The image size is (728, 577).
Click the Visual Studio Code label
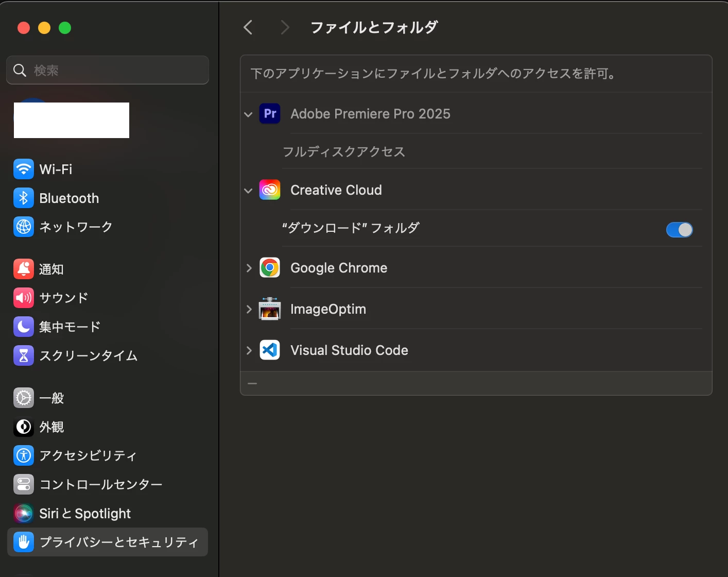(x=349, y=350)
